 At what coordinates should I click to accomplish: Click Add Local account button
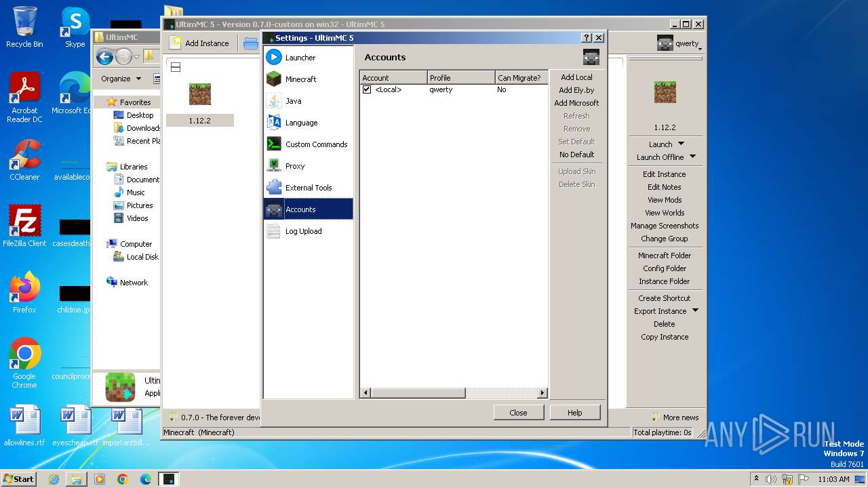tap(576, 77)
